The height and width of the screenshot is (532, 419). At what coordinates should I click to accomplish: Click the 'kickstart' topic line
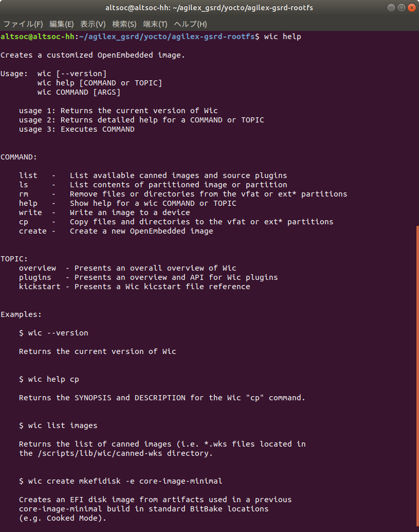pyautogui.click(x=134, y=287)
